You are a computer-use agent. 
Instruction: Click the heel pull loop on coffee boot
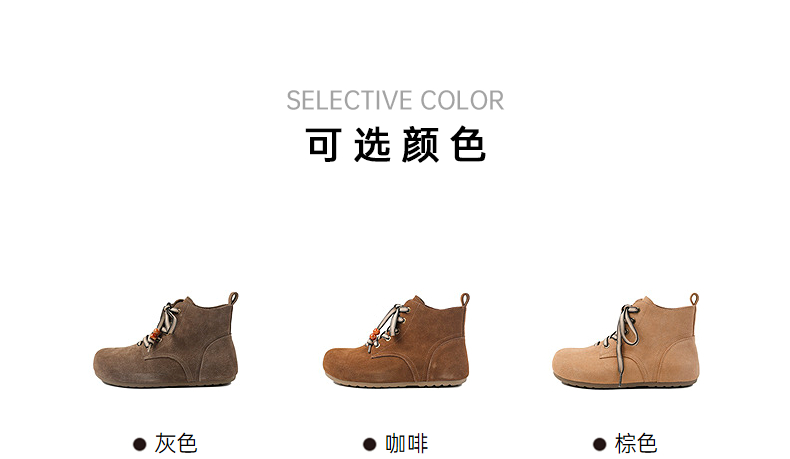(x=465, y=299)
